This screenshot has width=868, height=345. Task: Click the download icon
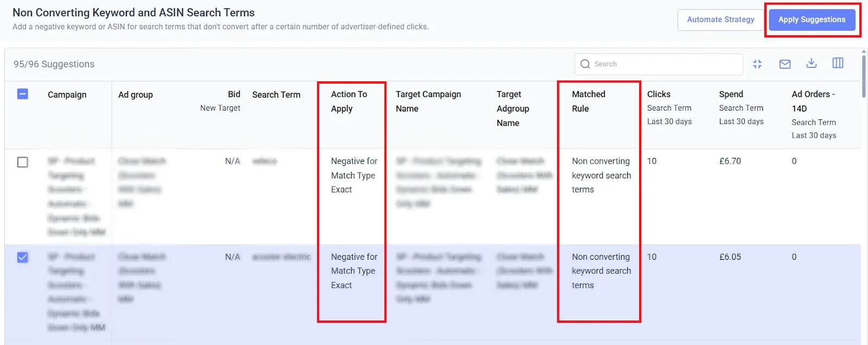tap(811, 63)
